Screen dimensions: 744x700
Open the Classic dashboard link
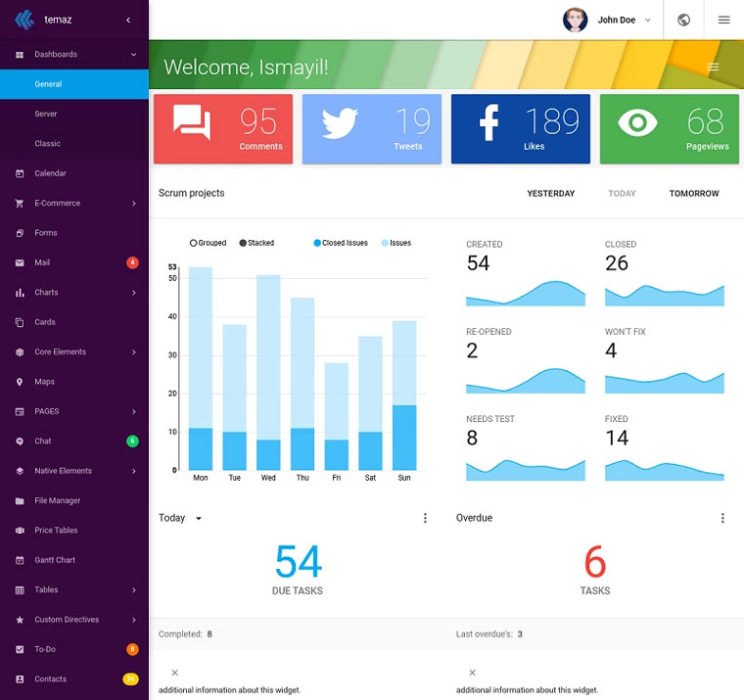48,144
